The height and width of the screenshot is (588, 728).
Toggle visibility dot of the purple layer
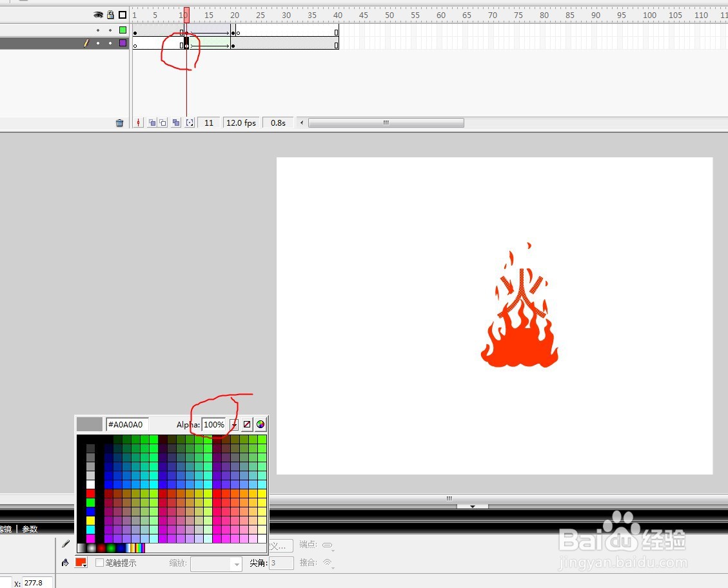98,43
